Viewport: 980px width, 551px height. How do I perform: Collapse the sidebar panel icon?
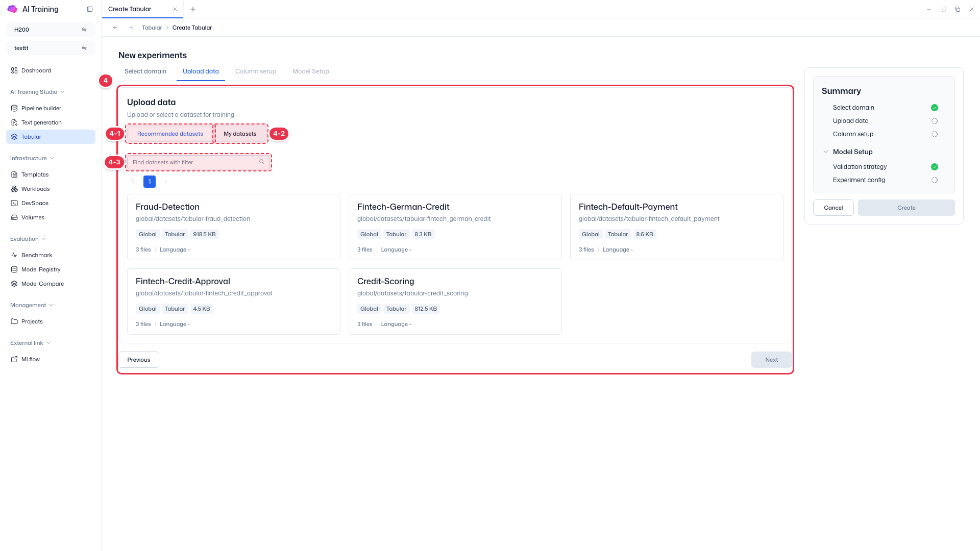(90, 9)
